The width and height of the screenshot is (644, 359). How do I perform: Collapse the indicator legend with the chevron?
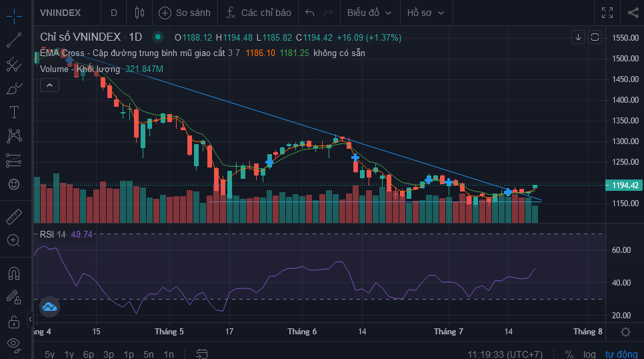[x=49, y=85]
